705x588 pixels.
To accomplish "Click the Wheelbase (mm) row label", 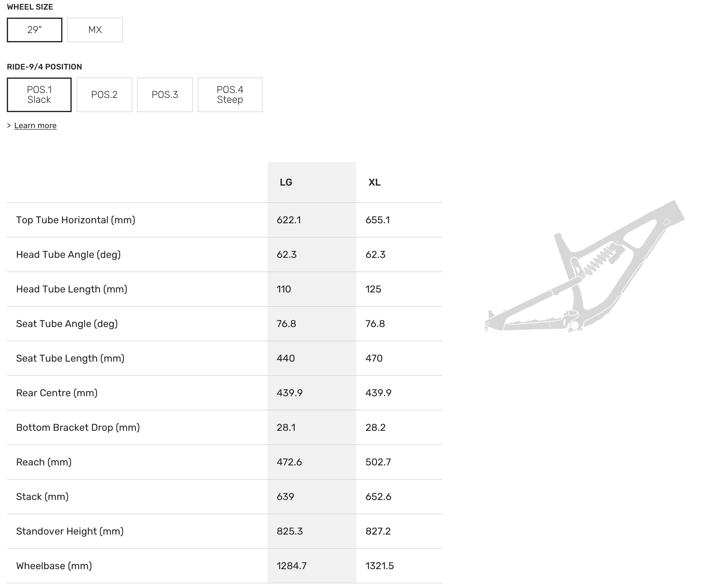I will pos(54,566).
